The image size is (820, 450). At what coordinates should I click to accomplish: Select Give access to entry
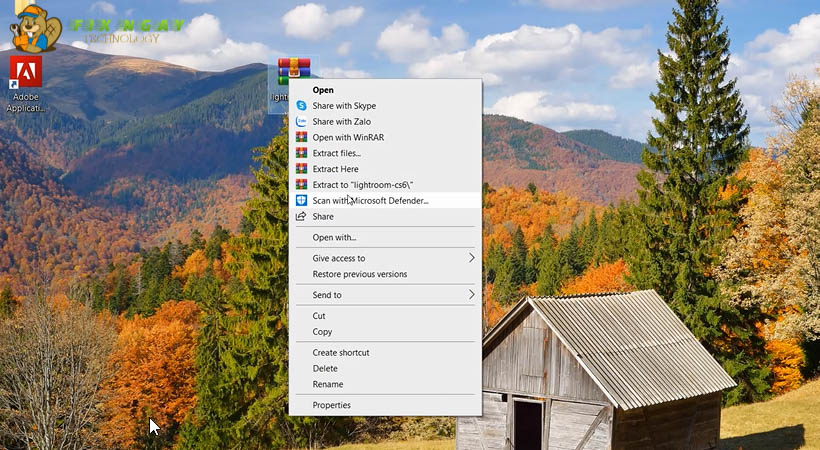385,258
